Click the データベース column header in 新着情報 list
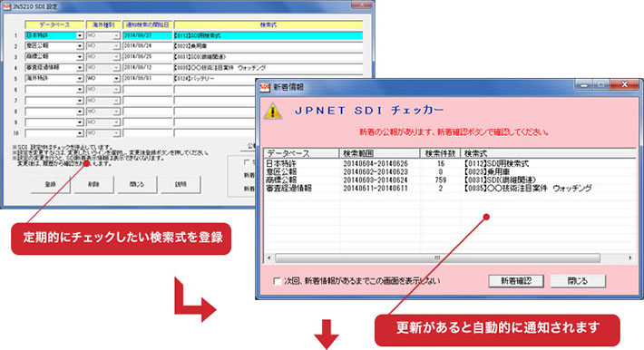644x350 pixels. click(301, 153)
